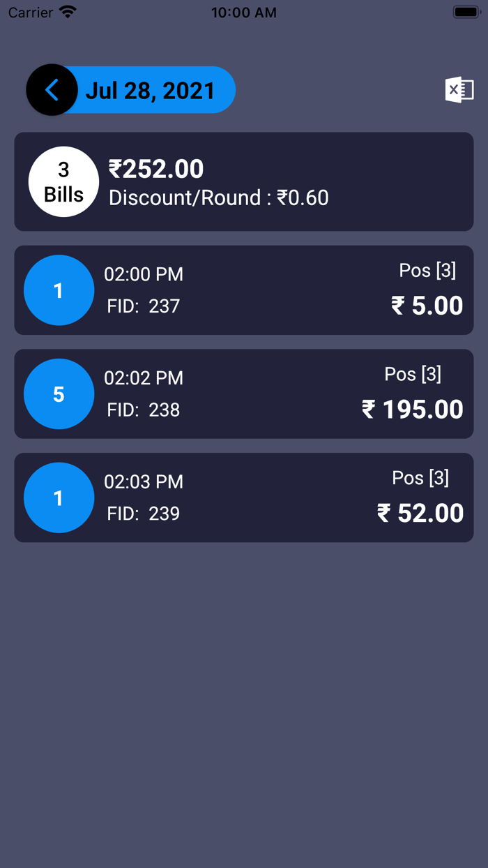Viewport: 488px width, 868px height.
Task: Open the Jul 28, 2021 date picker
Action: pyautogui.click(x=149, y=89)
